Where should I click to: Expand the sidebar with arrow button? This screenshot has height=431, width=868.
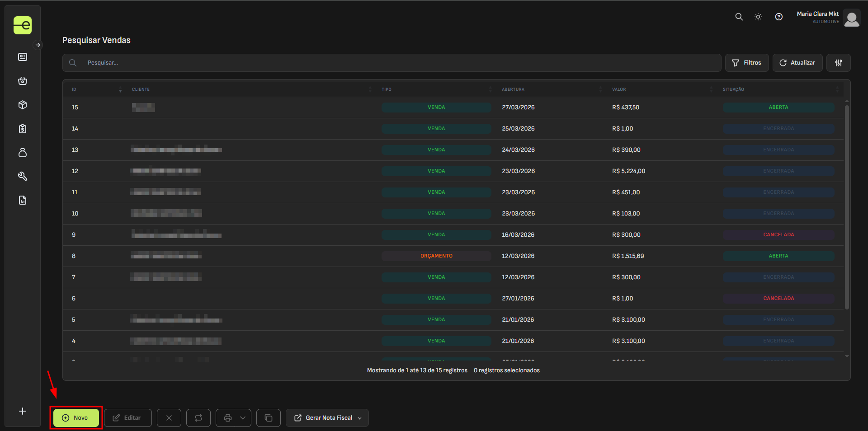(38, 45)
